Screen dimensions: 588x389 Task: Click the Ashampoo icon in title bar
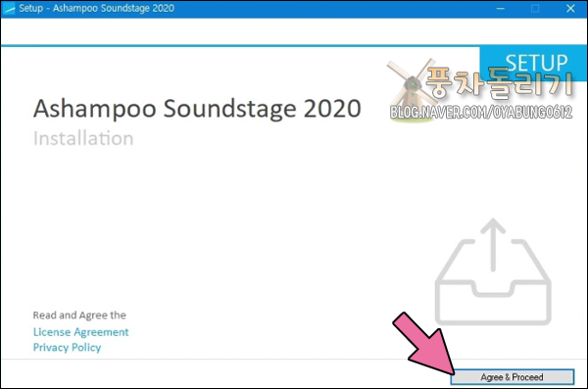coord(9,8)
